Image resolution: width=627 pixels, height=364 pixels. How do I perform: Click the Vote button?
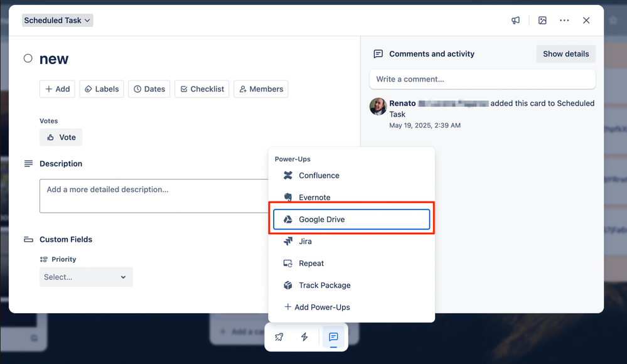click(x=61, y=137)
